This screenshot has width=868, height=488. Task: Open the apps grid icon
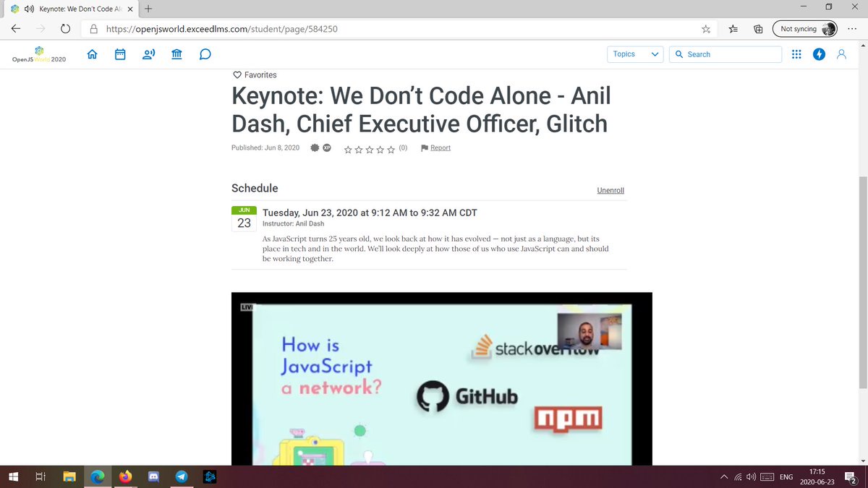tap(796, 54)
